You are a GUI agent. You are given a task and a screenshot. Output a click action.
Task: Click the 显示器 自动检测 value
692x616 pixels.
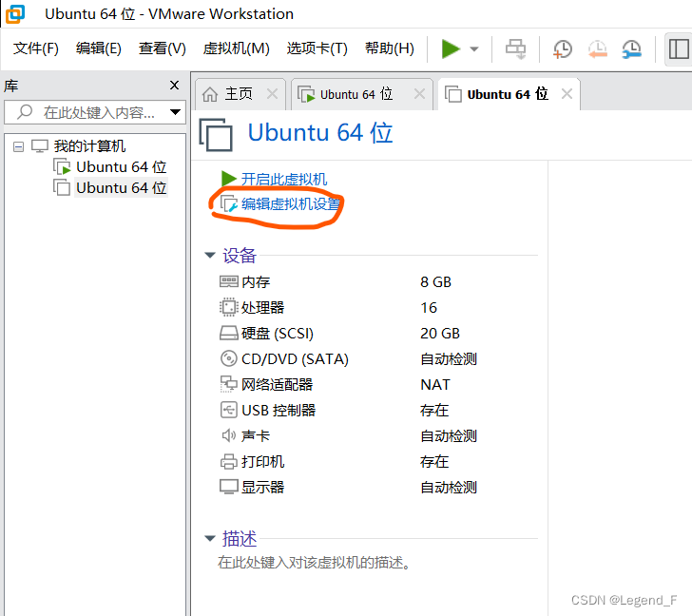pyautogui.click(x=449, y=488)
